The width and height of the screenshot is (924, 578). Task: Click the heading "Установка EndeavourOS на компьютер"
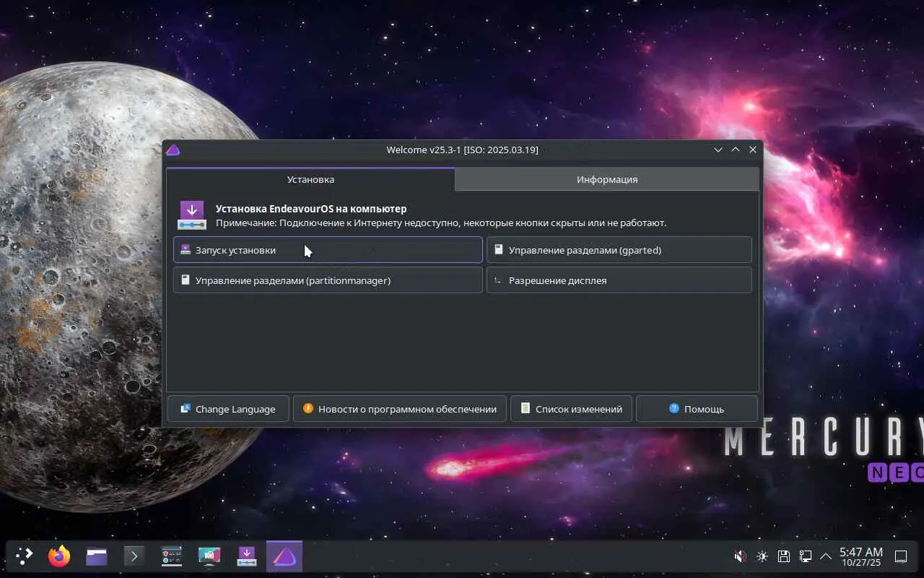(x=311, y=209)
